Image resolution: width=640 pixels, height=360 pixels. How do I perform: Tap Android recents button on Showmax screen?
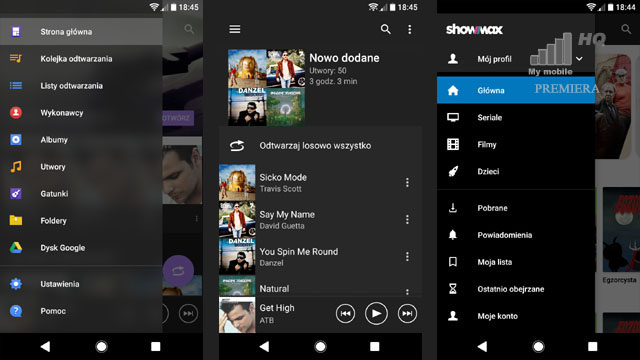point(593,347)
